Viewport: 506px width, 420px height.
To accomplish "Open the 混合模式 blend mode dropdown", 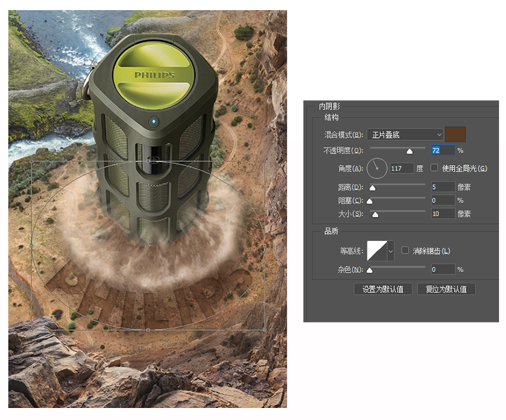I will coord(405,135).
